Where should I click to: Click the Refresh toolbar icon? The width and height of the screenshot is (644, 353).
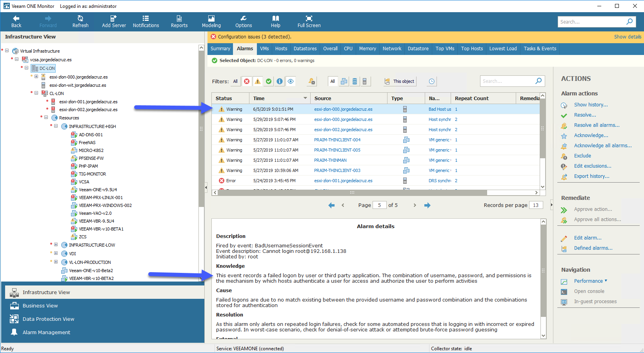coord(80,21)
